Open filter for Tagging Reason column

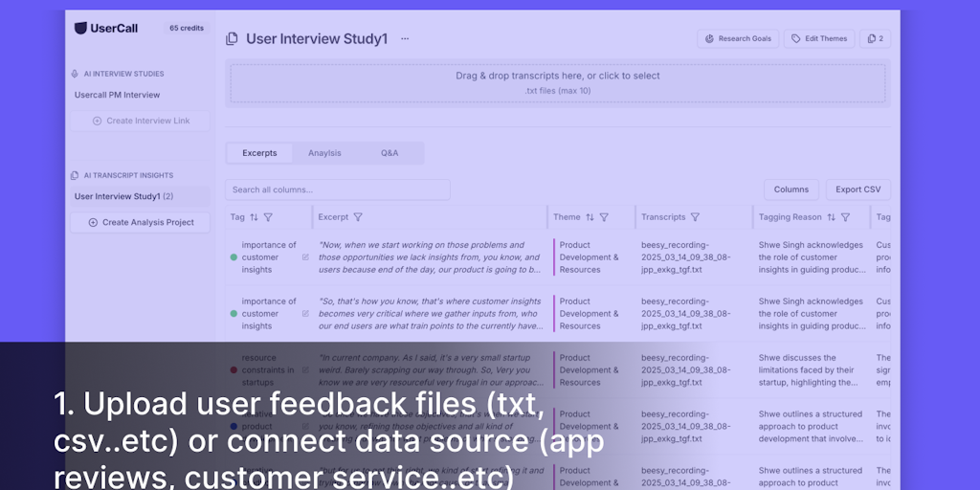point(845,217)
